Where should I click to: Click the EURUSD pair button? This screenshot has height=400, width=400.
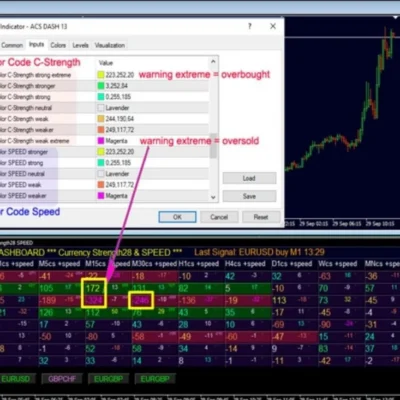(x=16, y=379)
